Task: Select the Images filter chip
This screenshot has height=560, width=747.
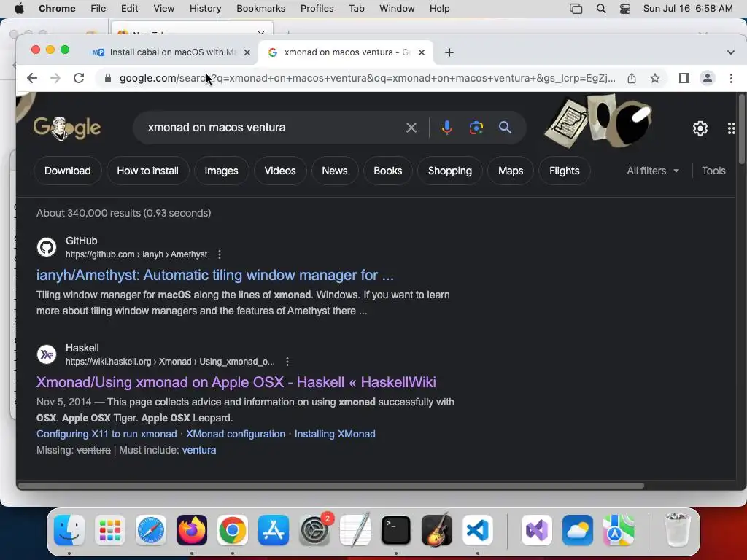Action: [x=222, y=171]
